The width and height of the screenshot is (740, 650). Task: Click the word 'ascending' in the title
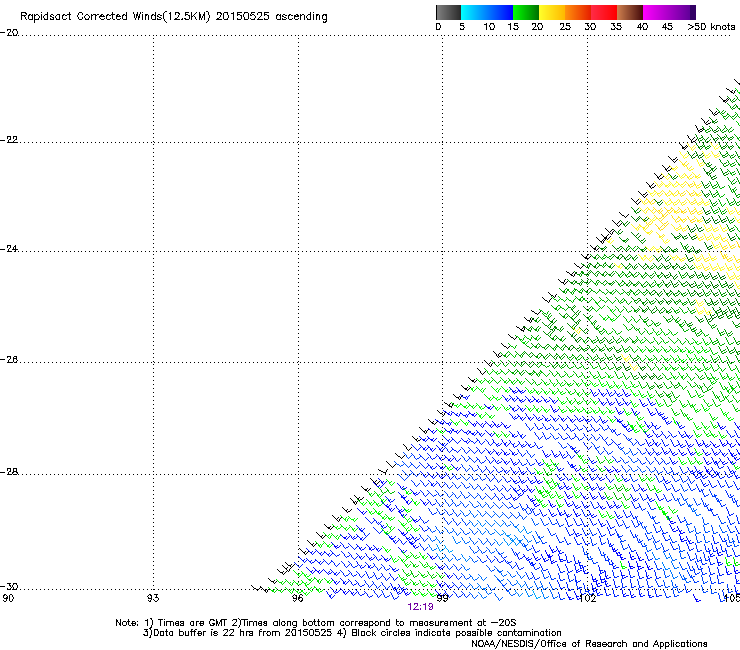[x=301, y=17]
